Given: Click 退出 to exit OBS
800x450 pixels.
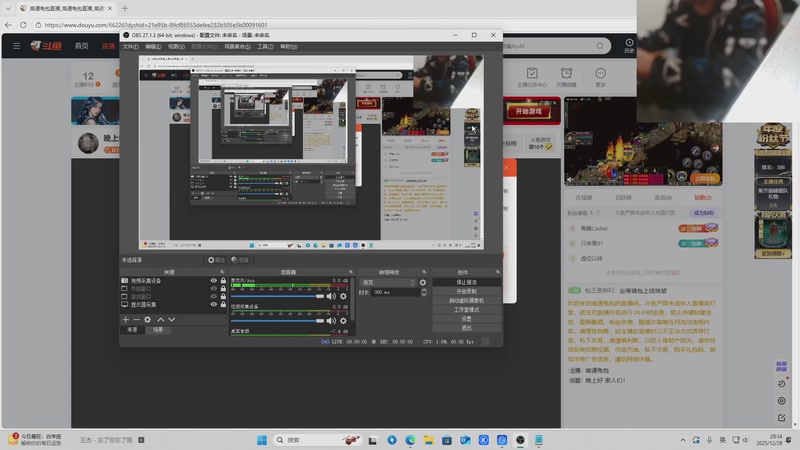Looking at the screenshot, I should (466, 328).
